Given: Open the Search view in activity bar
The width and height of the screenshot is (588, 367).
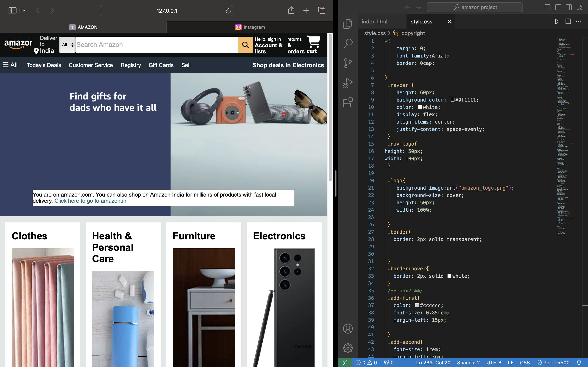Looking at the screenshot, I should pyautogui.click(x=348, y=43).
